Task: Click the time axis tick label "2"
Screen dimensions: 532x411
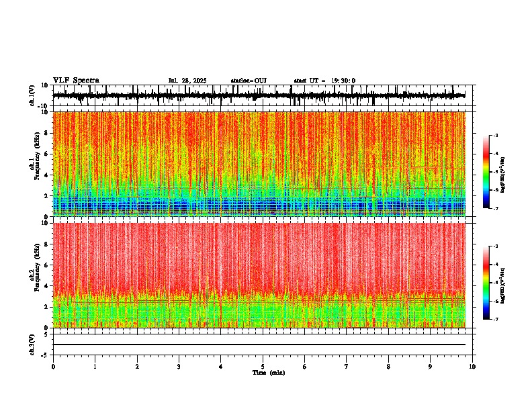Action: point(137,367)
